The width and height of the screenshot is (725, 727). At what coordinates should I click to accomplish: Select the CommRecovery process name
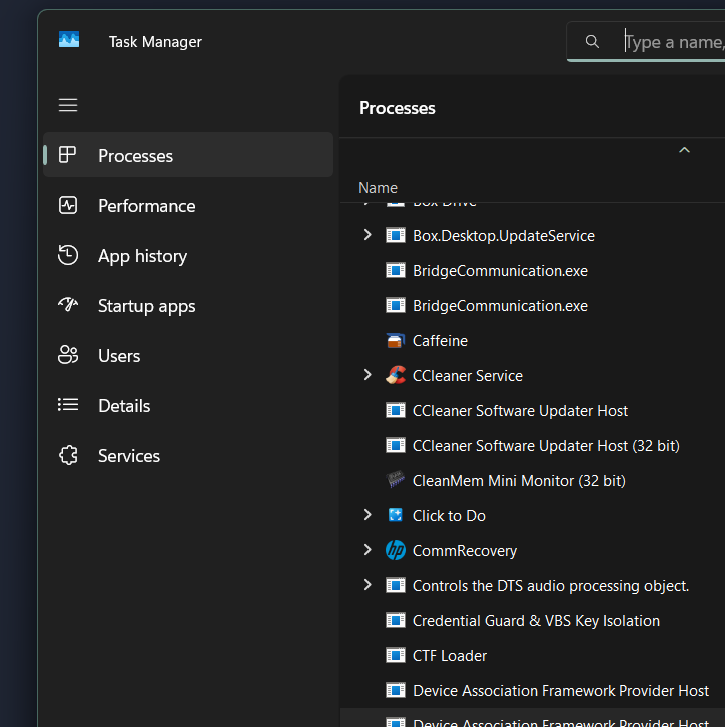(x=464, y=551)
